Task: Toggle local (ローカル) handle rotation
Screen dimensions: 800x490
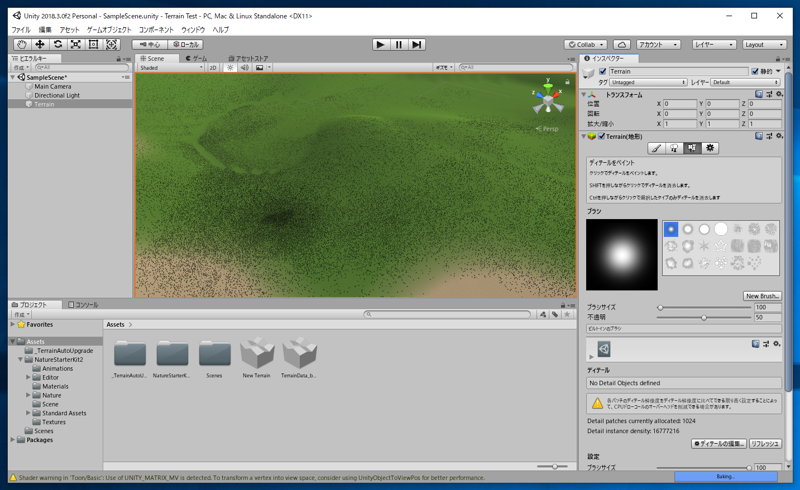Action: pyautogui.click(x=186, y=44)
